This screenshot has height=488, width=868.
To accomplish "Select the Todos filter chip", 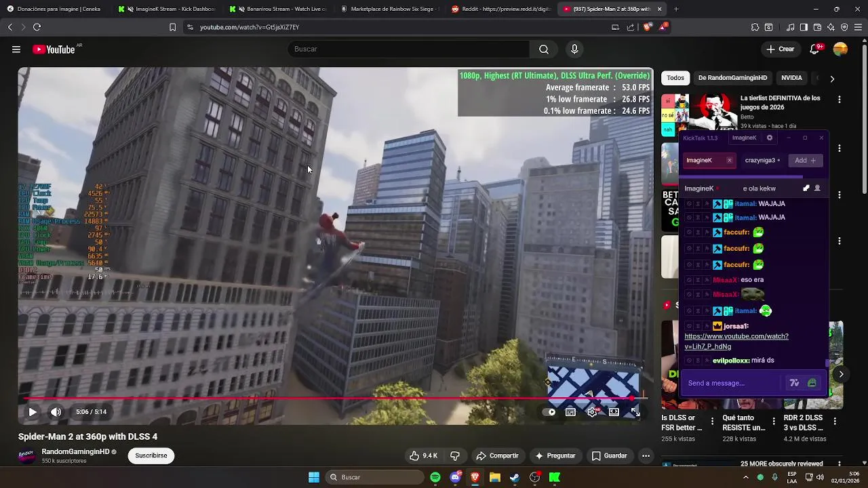I will tap(675, 78).
